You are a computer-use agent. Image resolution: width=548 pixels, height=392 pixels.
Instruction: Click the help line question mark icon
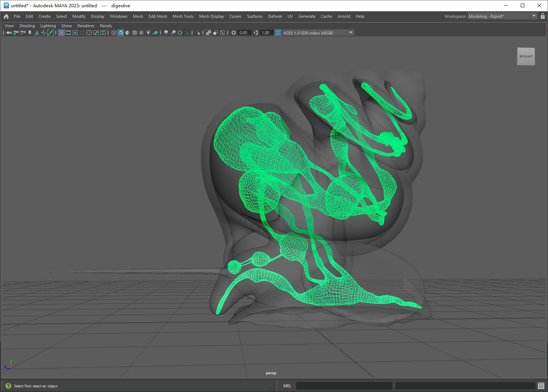pos(8,386)
